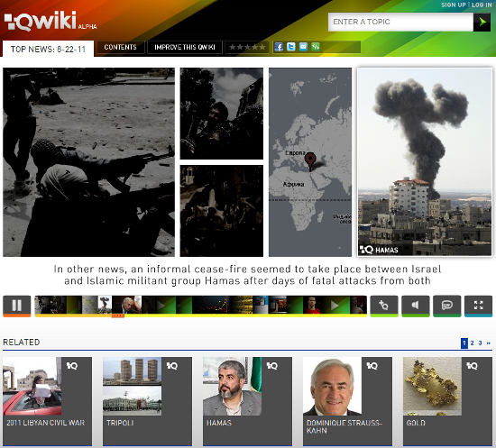Click lower small dark crowd photo
This screenshot has width=496, height=448.
tap(222, 211)
